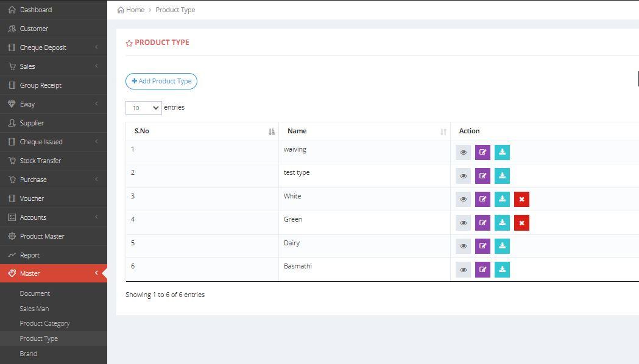Open the entries per page dropdown
The height and width of the screenshot is (364, 639).
coord(144,108)
